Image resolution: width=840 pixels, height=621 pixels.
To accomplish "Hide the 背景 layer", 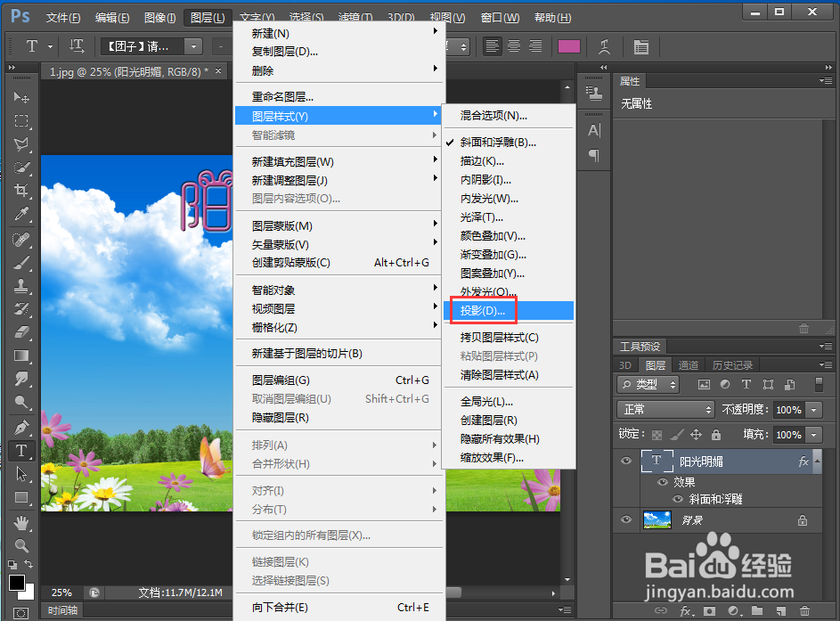I will pyautogui.click(x=626, y=519).
